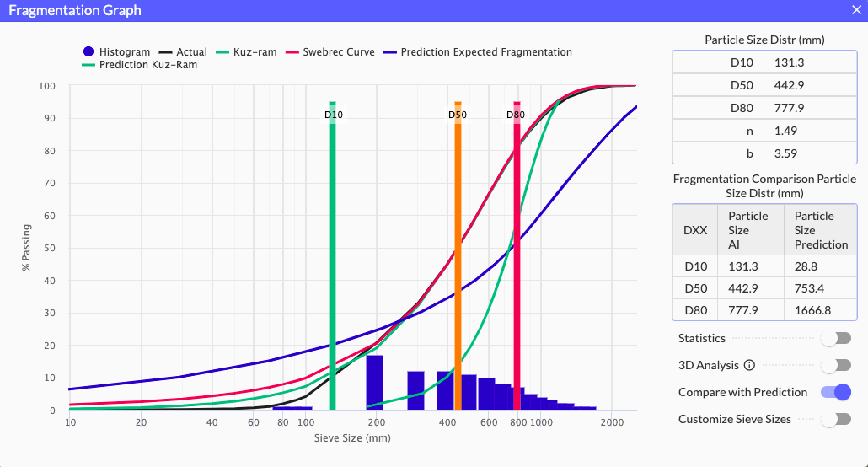The image size is (868, 467).
Task: Click the 3D Analysis info icon
Action: pos(749,366)
